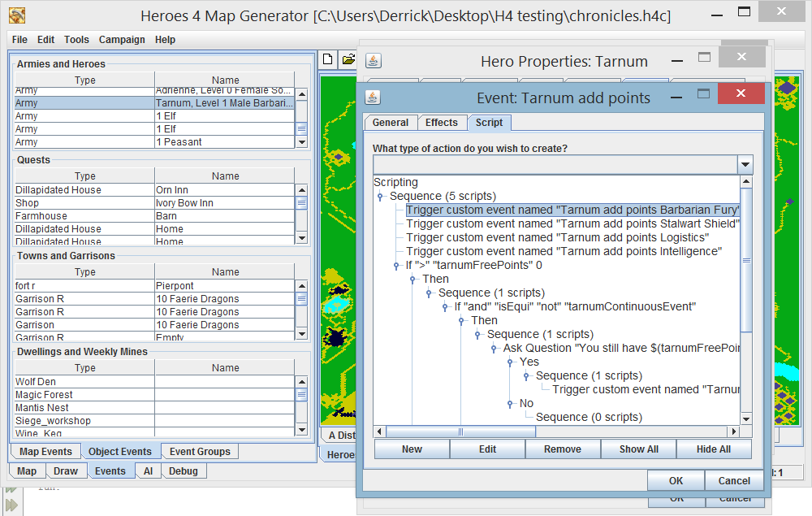Image resolution: width=812 pixels, height=516 pixels.
Task: Click the Java icon in Event window title
Action: (x=373, y=98)
